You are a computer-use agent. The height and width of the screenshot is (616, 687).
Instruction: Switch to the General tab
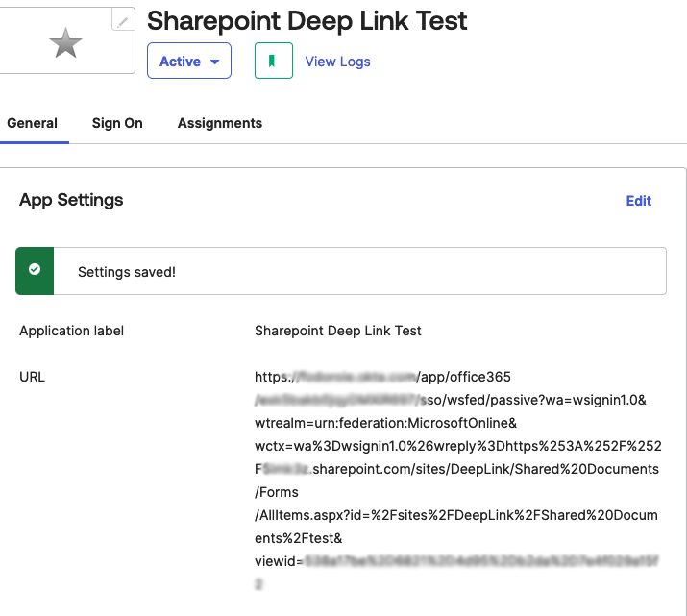(32, 124)
